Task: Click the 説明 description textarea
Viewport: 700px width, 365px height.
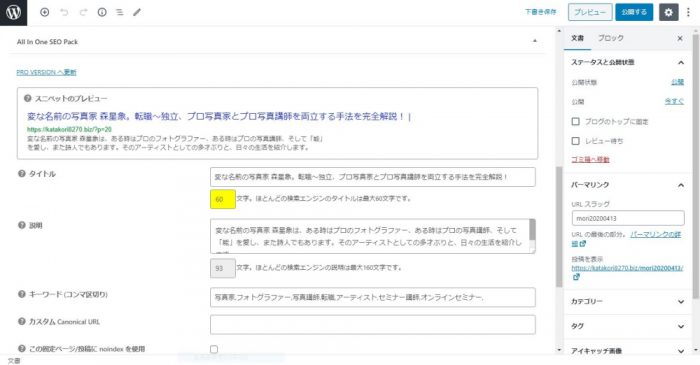Action: (373, 236)
